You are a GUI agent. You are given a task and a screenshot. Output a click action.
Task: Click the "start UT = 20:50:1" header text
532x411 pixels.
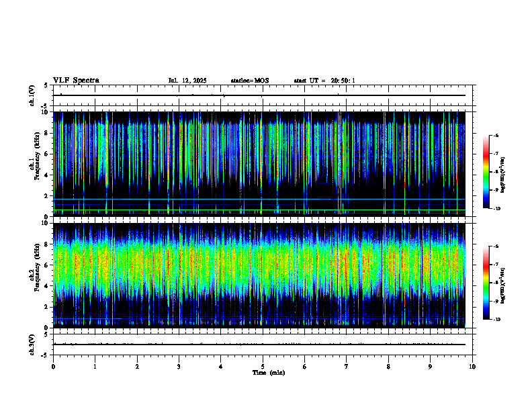(324, 81)
